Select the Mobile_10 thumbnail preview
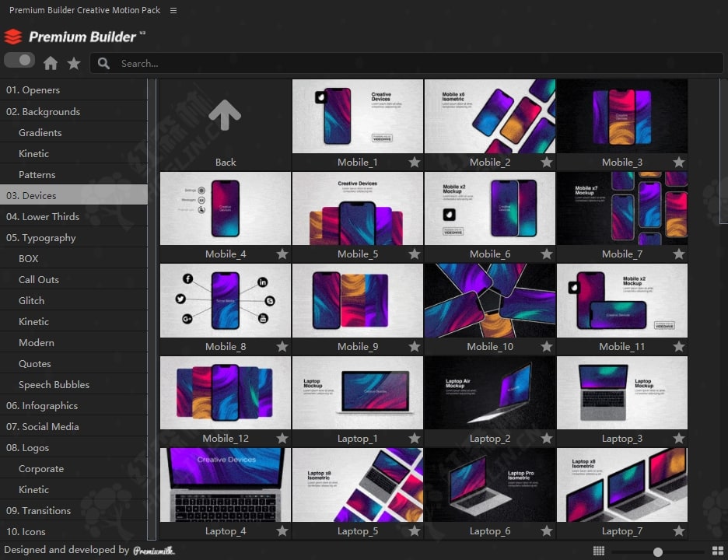 click(x=490, y=300)
